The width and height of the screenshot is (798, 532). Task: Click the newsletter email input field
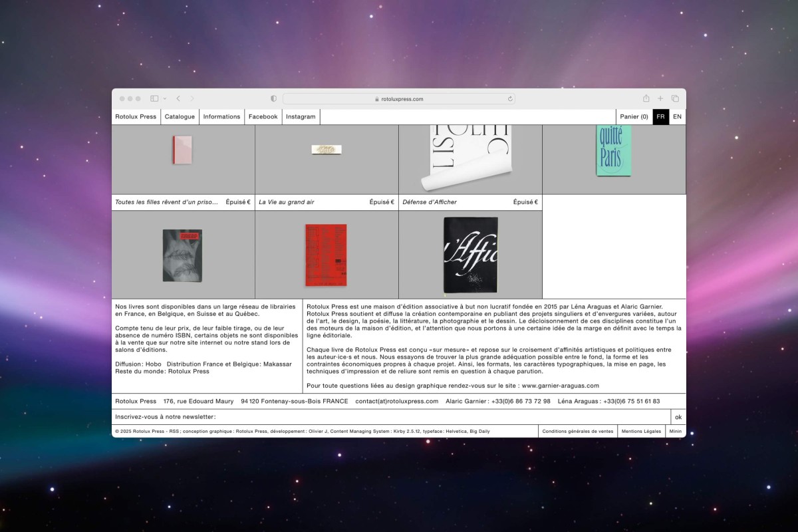[x=439, y=417]
